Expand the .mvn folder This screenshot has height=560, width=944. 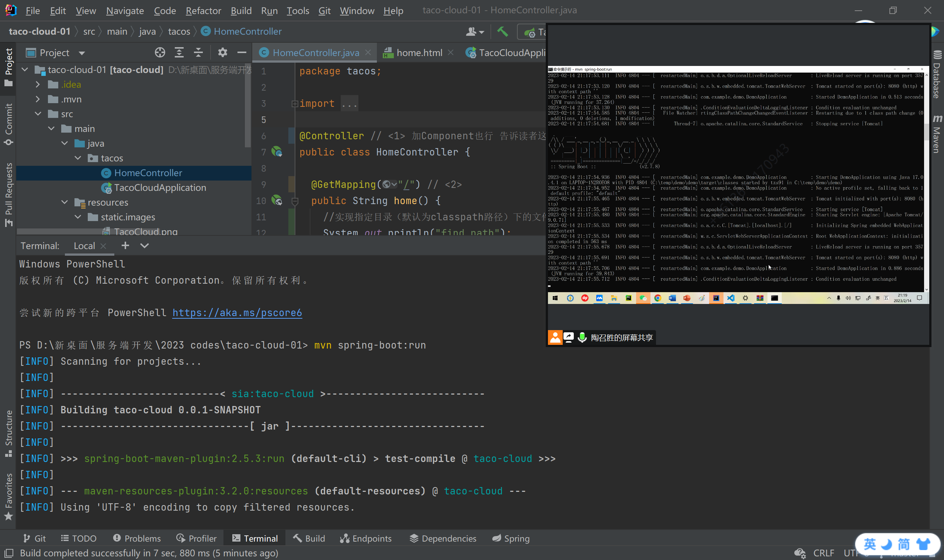[x=38, y=99]
